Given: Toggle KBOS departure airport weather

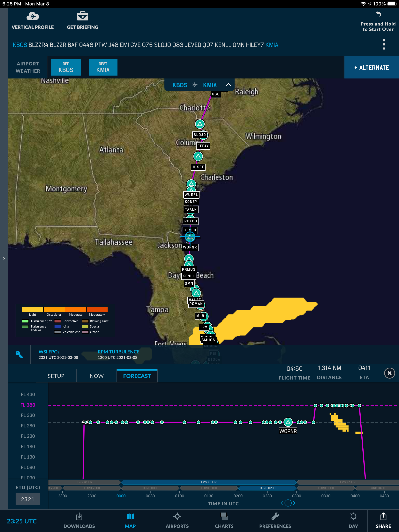Looking at the screenshot, I should (x=66, y=67).
